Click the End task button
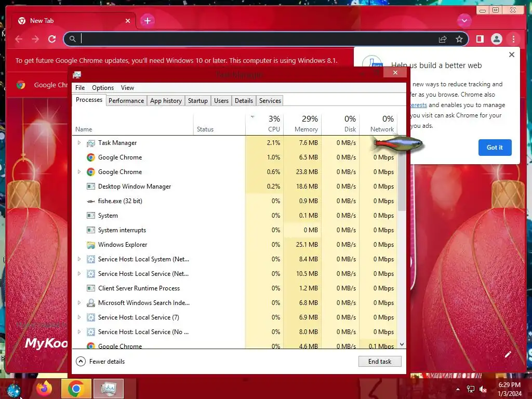 click(380, 362)
